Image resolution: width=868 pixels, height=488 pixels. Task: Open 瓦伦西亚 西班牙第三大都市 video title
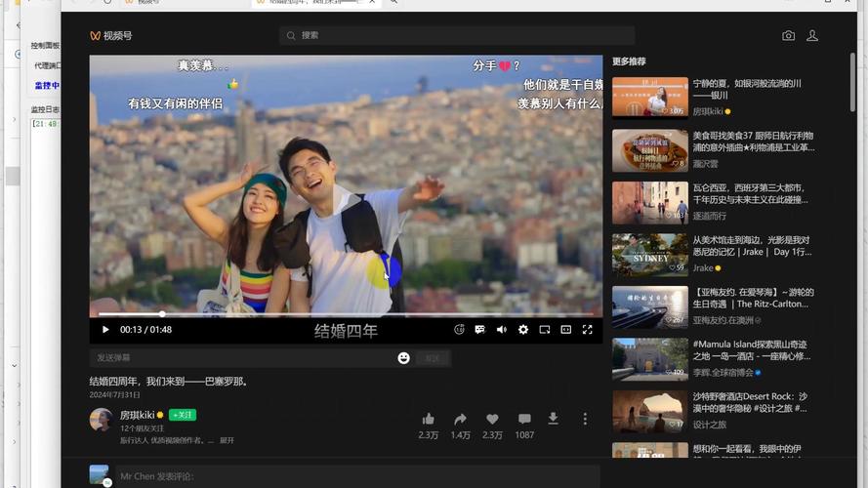click(x=750, y=193)
